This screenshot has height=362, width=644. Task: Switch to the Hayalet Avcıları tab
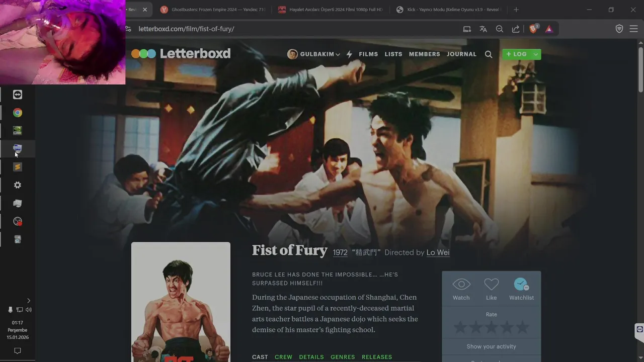point(330,10)
